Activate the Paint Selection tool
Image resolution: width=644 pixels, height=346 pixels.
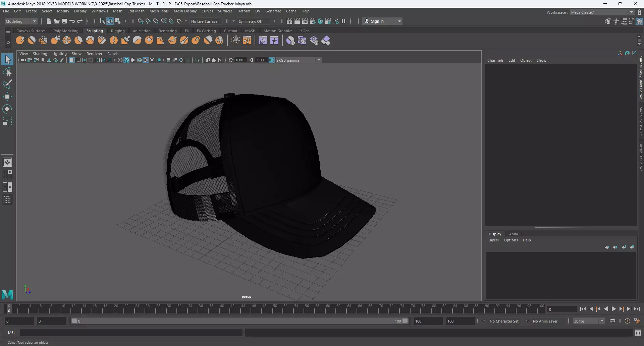point(7,84)
